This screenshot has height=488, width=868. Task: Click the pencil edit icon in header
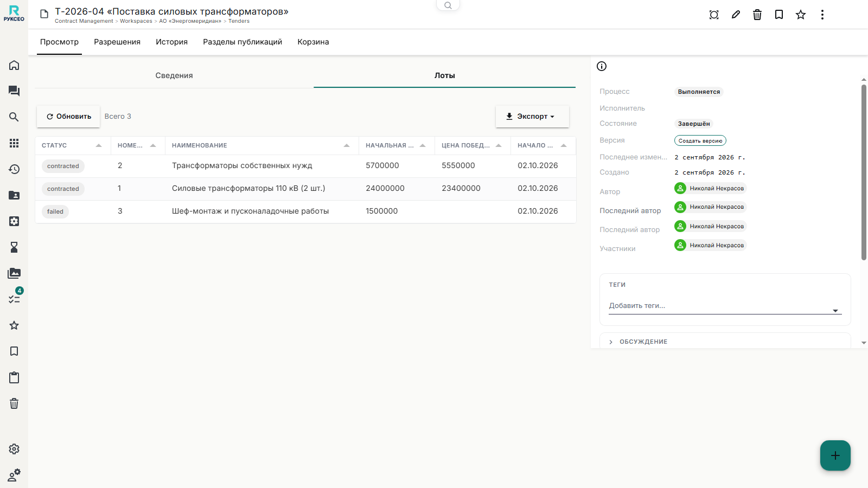(736, 15)
